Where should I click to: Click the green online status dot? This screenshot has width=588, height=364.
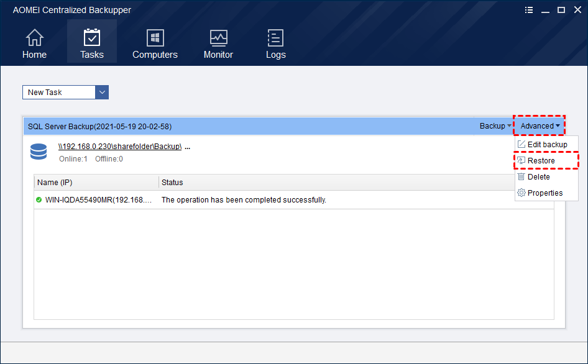point(39,200)
